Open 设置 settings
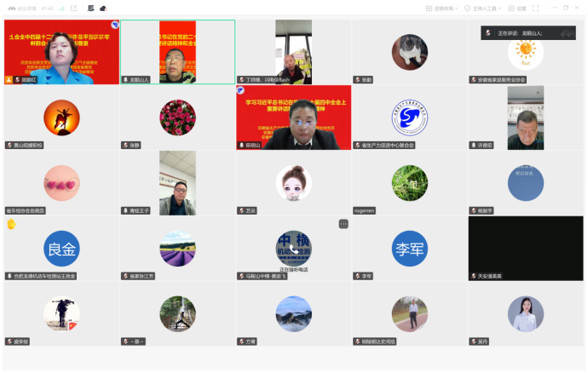 (x=517, y=8)
